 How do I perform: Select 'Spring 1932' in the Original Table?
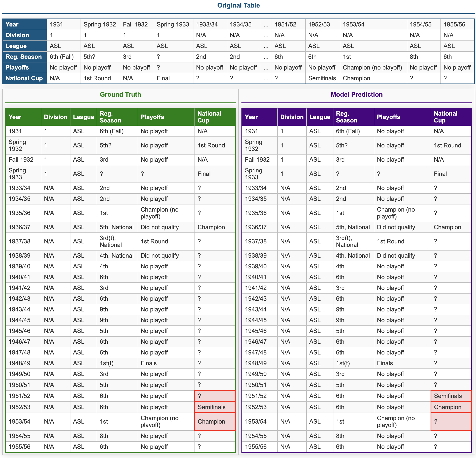(x=100, y=24)
